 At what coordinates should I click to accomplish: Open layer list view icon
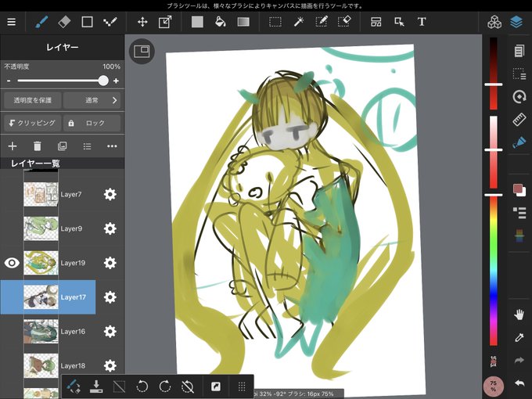87,146
